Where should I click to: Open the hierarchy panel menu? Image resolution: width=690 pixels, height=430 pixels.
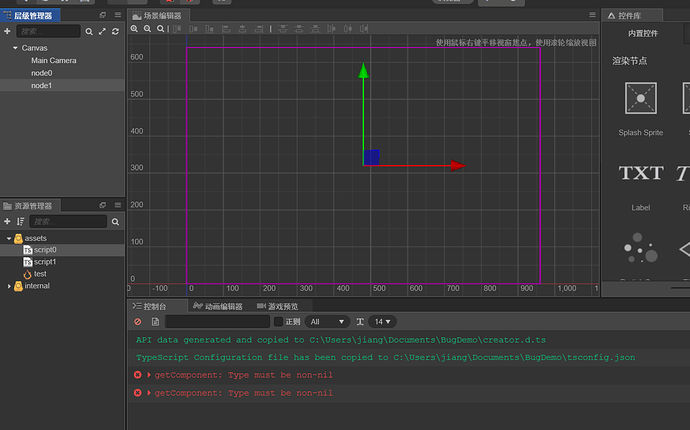(117, 15)
